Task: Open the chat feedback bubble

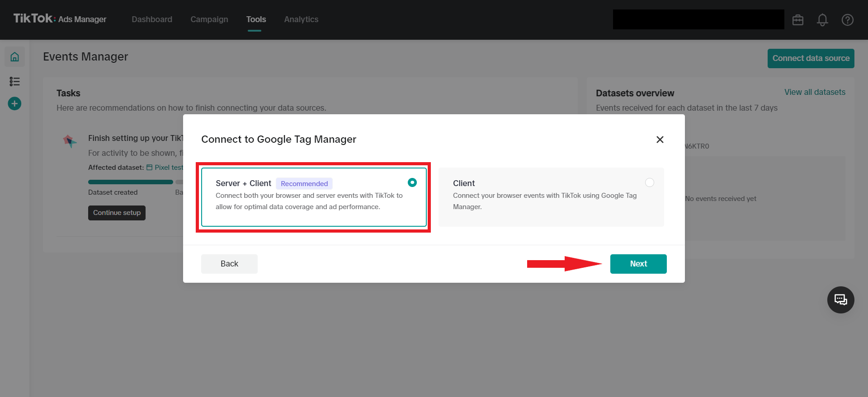Action: [x=840, y=300]
